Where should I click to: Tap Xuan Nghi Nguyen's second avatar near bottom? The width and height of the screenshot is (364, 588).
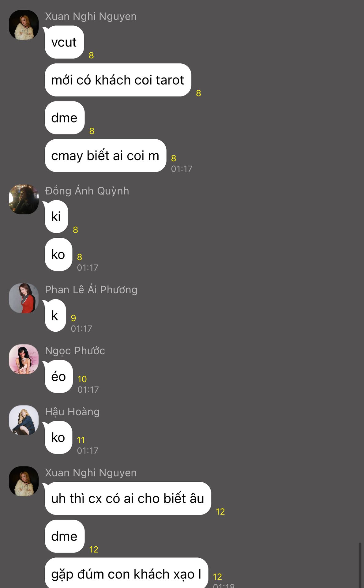pos(24,481)
